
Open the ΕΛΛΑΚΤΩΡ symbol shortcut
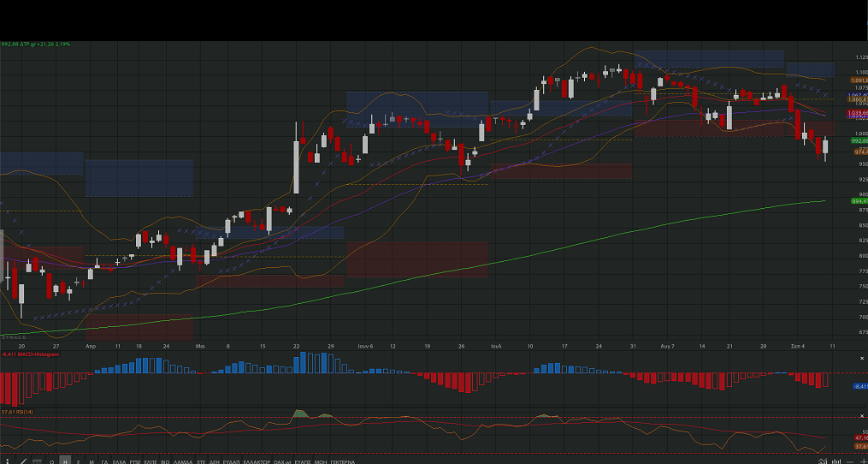[x=257, y=461]
